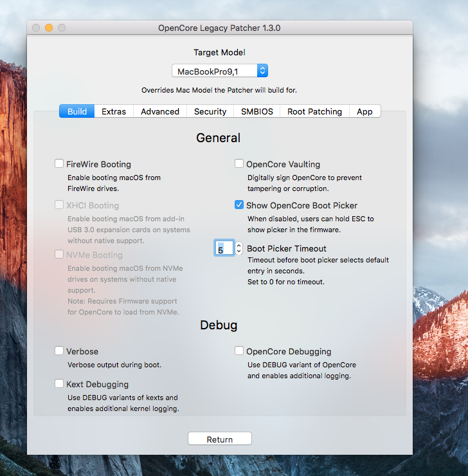Enable OpenCore Debugging checkbox
Viewport: 468px width, 476px height.
[x=239, y=351]
